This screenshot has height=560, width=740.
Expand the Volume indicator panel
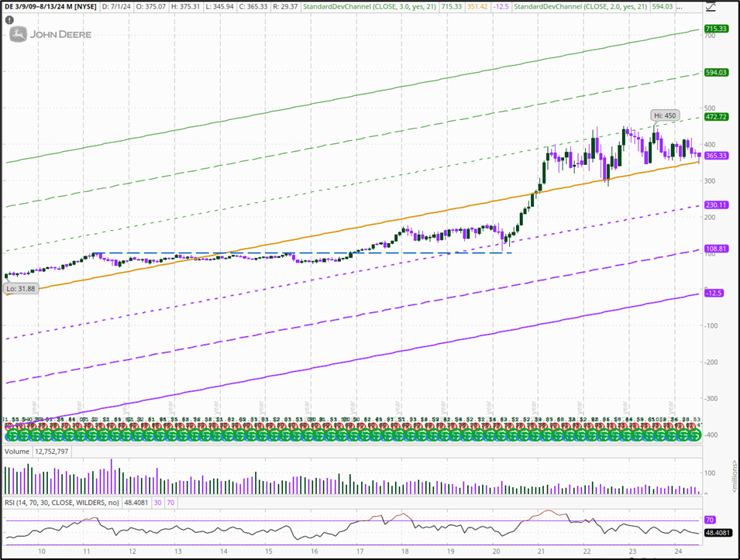[14, 450]
